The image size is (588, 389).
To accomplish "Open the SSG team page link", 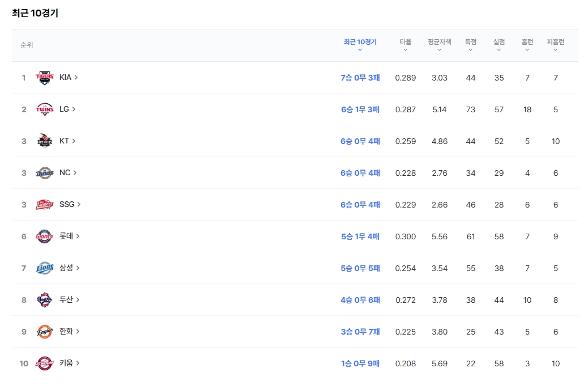I will pyautogui.click(x=70, y=204).
